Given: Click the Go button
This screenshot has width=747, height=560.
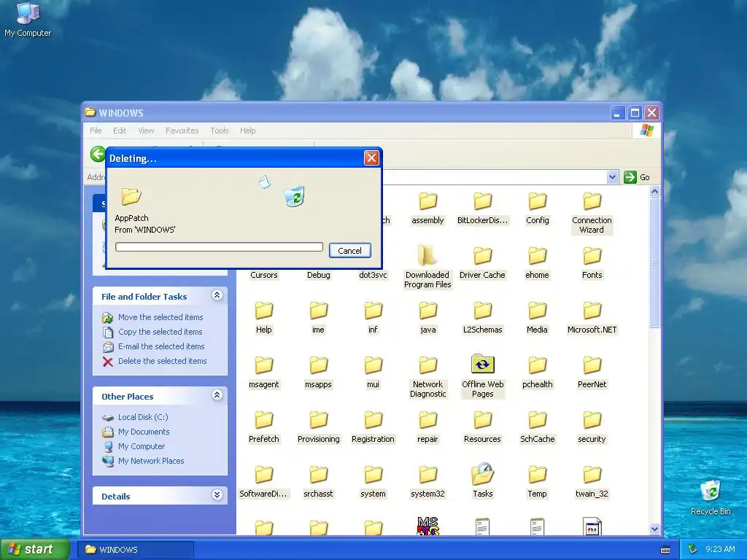Looking at the screenshot, I should click(637, 177).
